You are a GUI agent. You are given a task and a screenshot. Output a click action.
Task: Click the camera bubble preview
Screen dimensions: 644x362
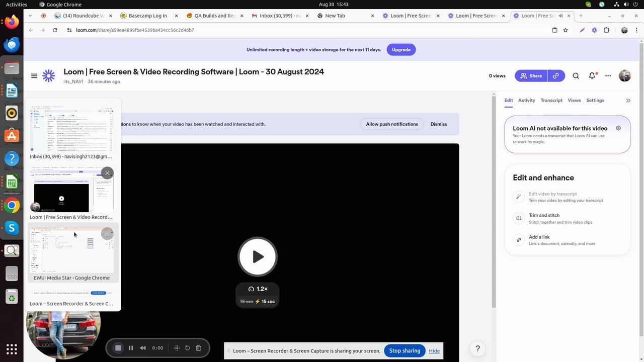tap(63, 335)
